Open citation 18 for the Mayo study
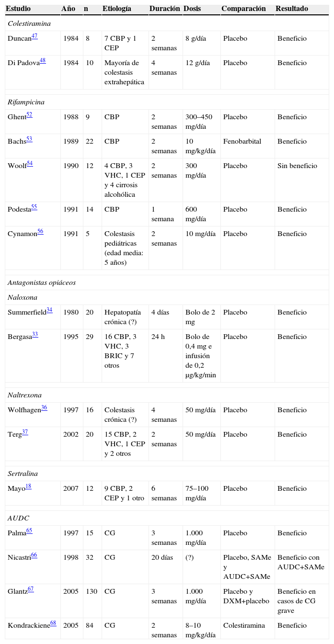This screenshot has height=644, width=334. [x=28, y=486]
